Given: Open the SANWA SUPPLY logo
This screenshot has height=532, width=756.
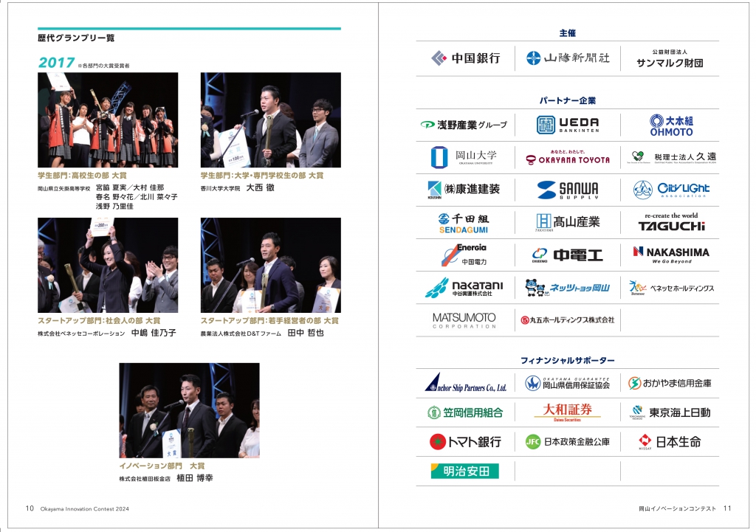Looking at the screenshot, I should pyautogui.click(x=568, y=190).
